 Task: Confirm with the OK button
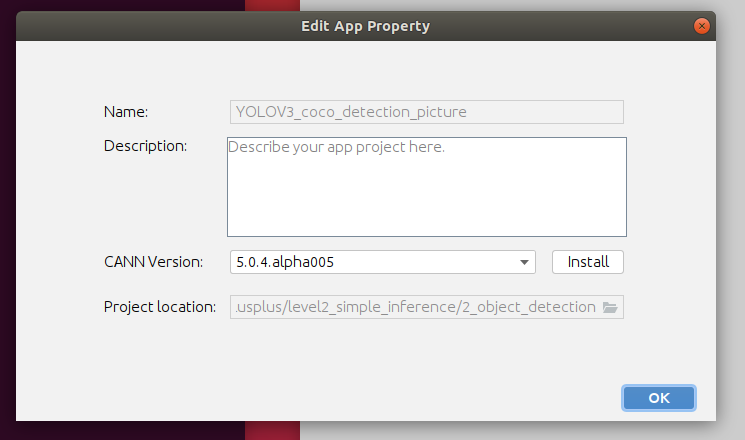[x=658, y=398]
